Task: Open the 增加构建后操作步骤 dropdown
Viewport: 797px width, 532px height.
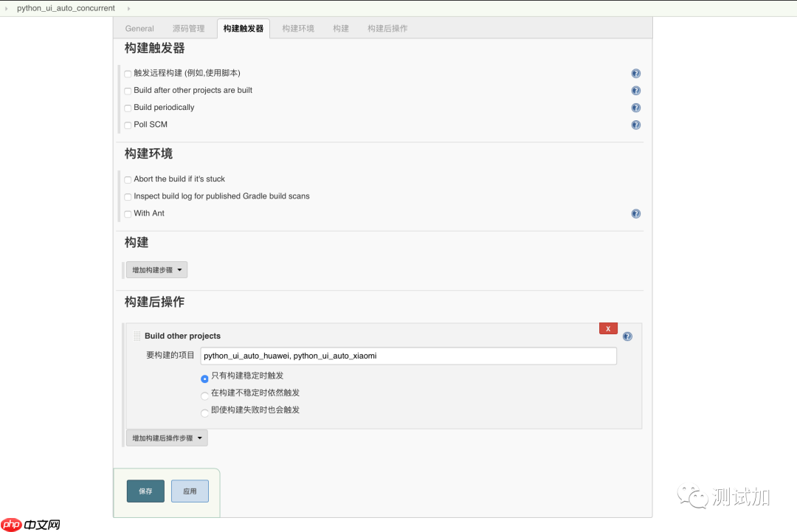Action: (x=167, y=438)
